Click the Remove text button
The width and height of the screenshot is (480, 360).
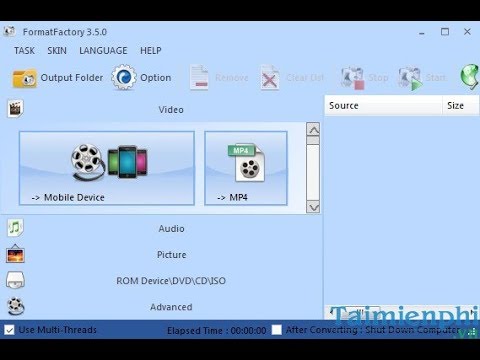click(x=232, y=78)
